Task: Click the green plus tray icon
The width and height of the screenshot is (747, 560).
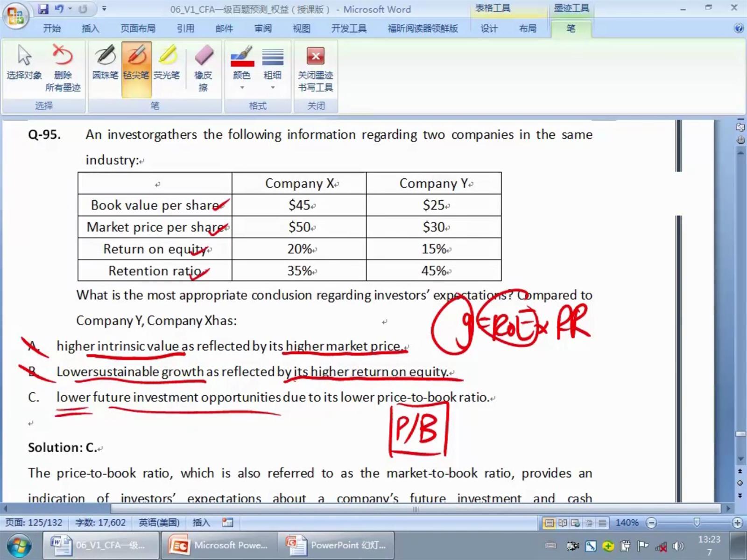Action: click(x=608, y=546)
